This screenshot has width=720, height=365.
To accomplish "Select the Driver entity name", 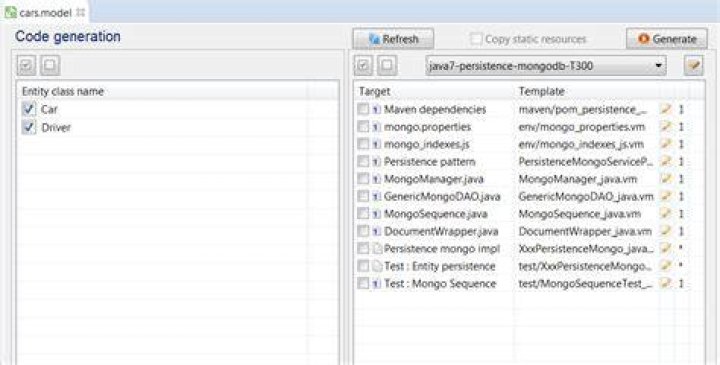I will coord(56,127).
